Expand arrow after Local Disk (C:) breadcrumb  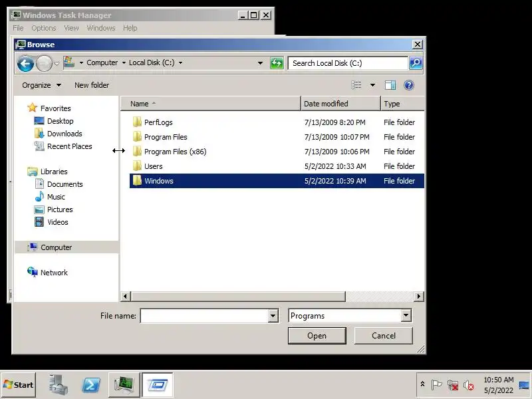click(x=180, y=63)
